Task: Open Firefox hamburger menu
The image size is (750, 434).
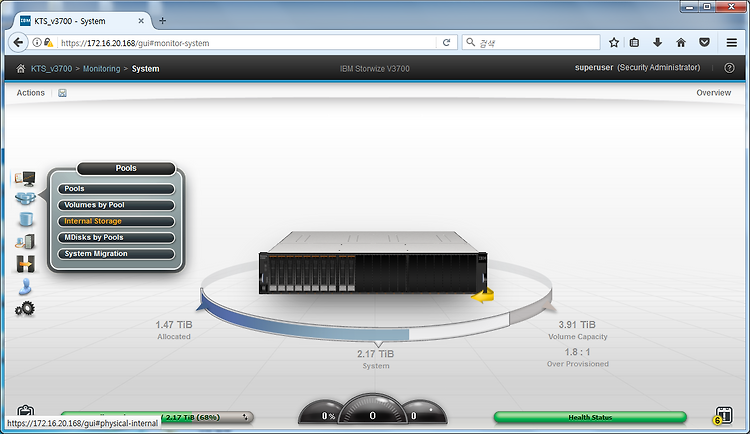Action: coord(731,43)
